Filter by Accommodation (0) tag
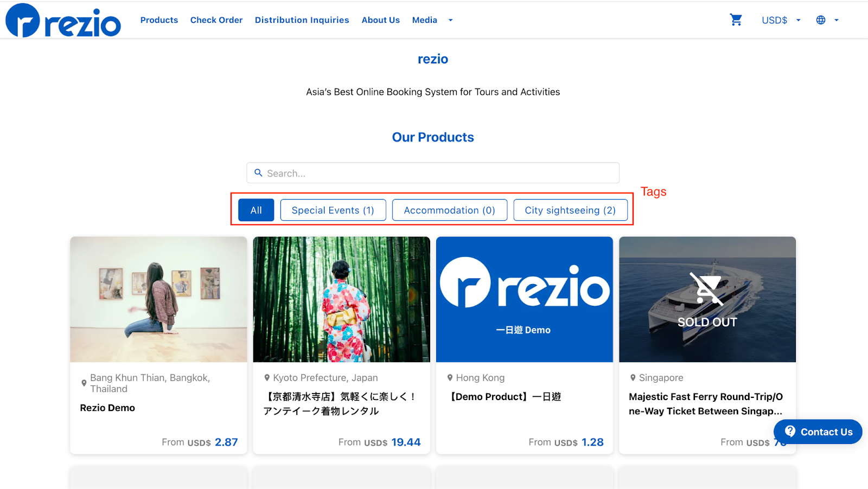This screenshot has width=868, height=489. pos(450,210)
